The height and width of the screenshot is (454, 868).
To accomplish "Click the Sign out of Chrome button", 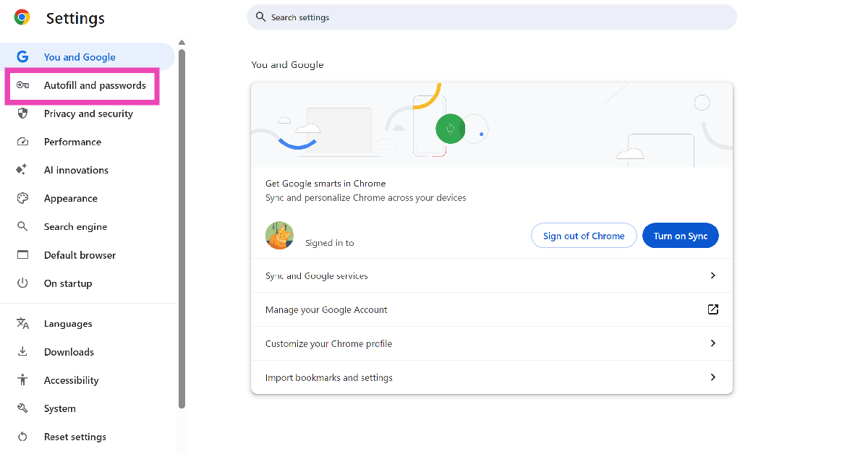I will coord(584,236).
